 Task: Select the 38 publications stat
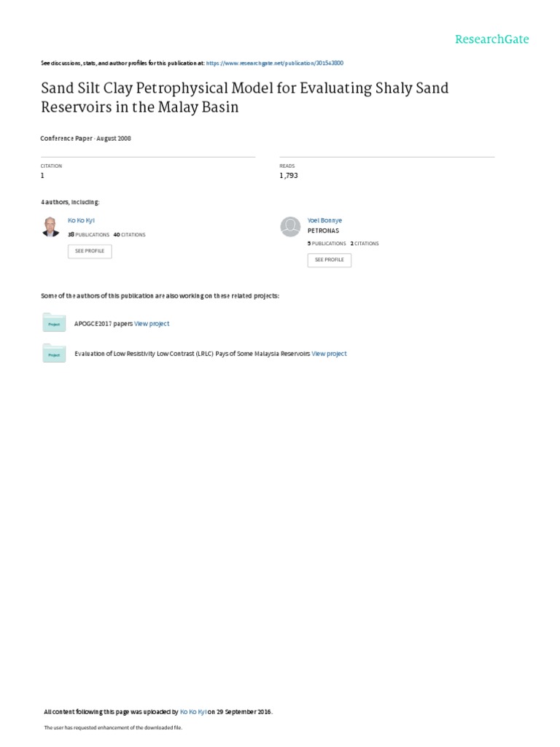tap(88, 235)
